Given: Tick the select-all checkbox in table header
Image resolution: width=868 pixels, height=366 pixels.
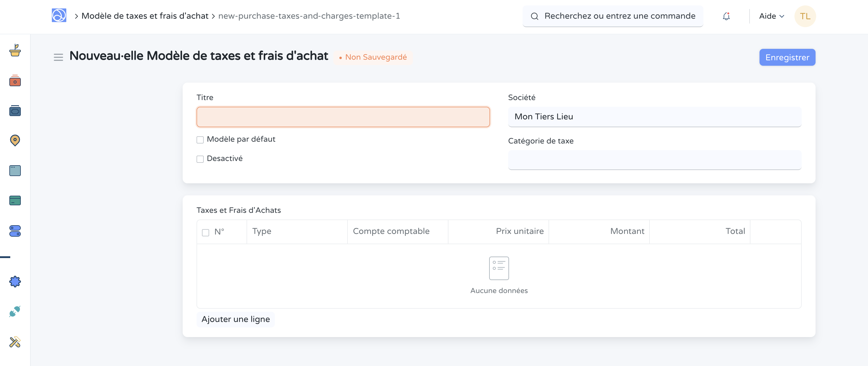Looking at the screenshot, I should click(x=206, y=232).
